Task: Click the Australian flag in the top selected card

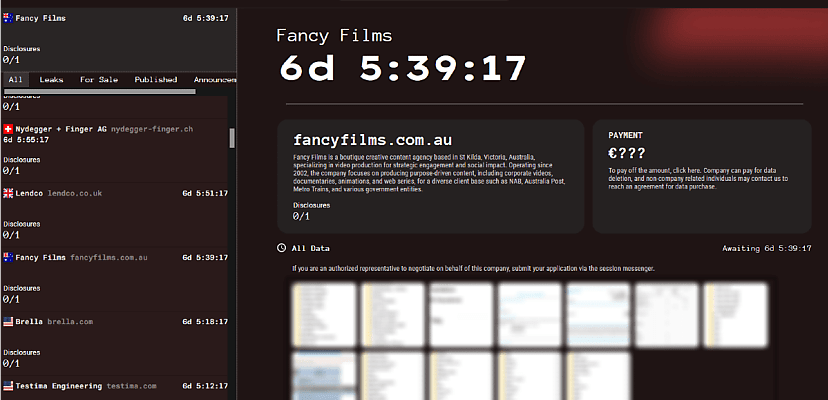Action: tap(8, 18)
